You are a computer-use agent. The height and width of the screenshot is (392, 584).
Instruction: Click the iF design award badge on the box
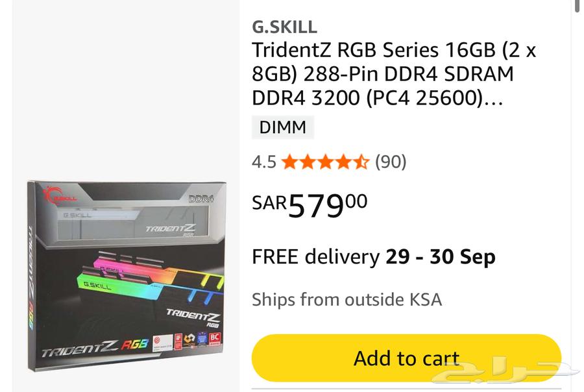point(179,341)
